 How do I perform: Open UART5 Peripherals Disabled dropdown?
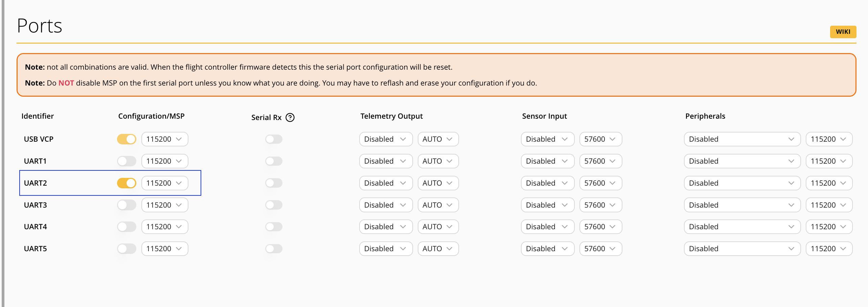click(742, 249)
